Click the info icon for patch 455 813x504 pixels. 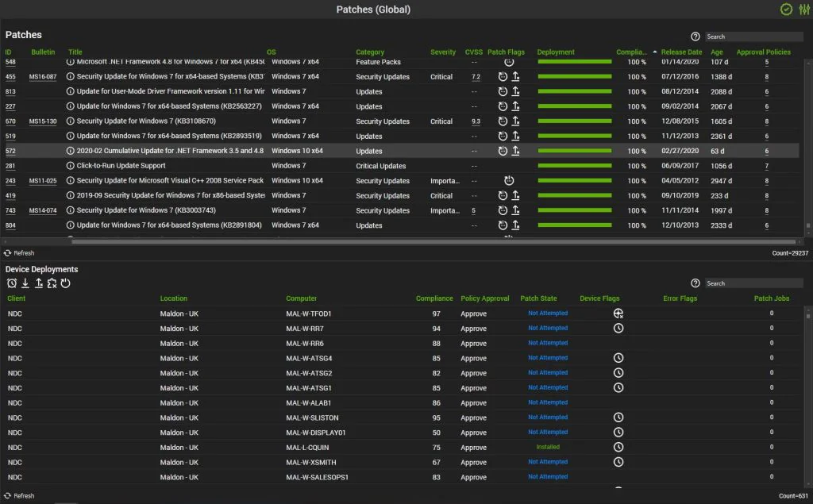coord(71,76)
